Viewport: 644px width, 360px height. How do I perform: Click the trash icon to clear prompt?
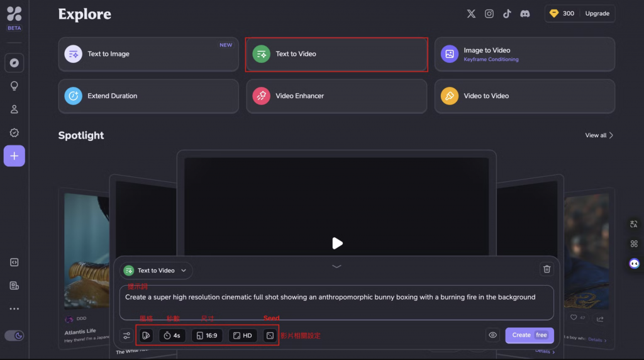click(x=547, y=269)
